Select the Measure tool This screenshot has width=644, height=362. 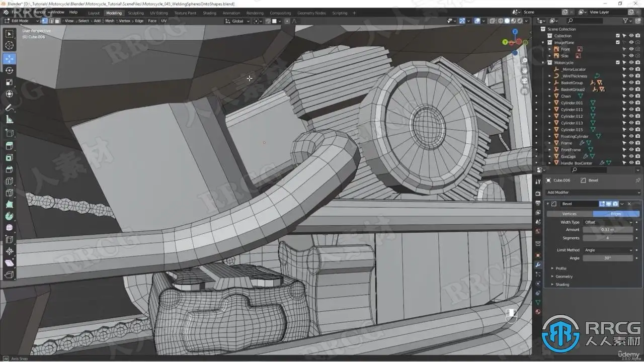click(x=9, y=120)
